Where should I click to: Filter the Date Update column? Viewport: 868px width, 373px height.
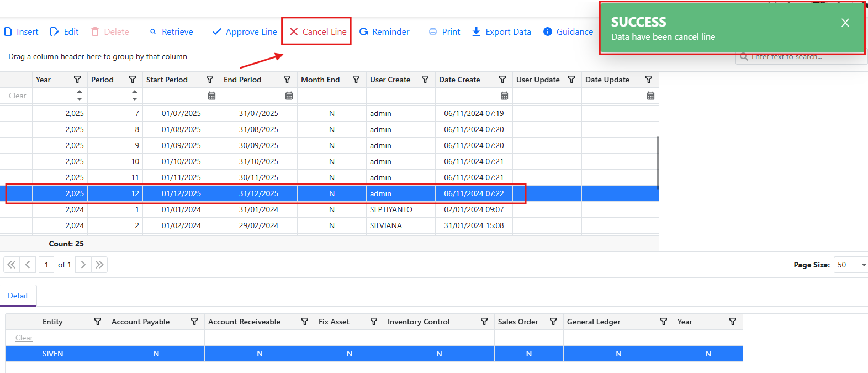[x=649, y=80]
